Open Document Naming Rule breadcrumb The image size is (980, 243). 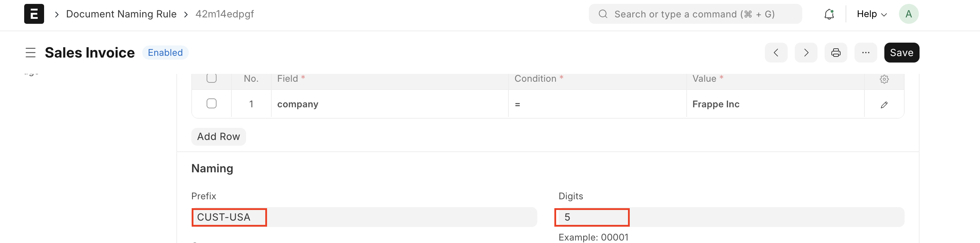[x=121, y=14]
